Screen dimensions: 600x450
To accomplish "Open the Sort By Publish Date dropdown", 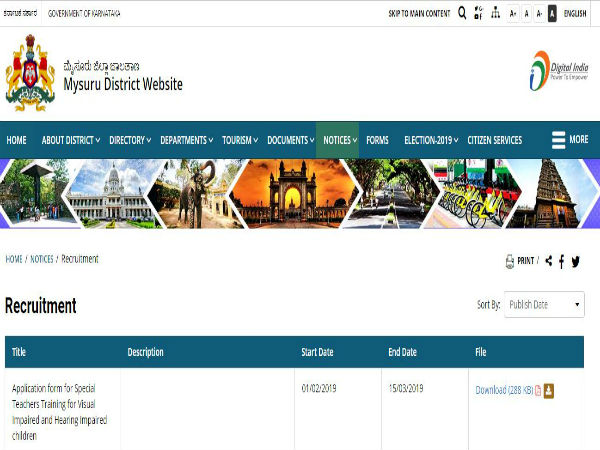I will [544, 304].
